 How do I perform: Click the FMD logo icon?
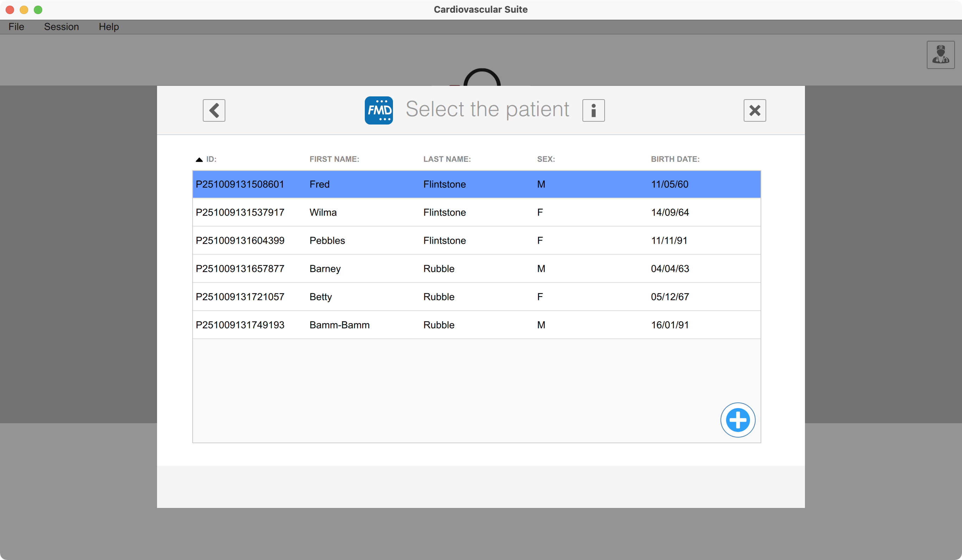coord(379,110)
